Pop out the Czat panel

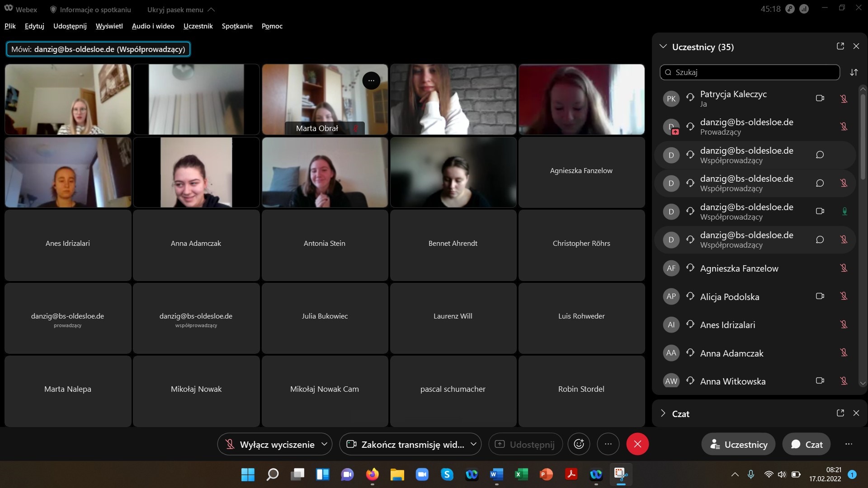[x=840, y=413]
